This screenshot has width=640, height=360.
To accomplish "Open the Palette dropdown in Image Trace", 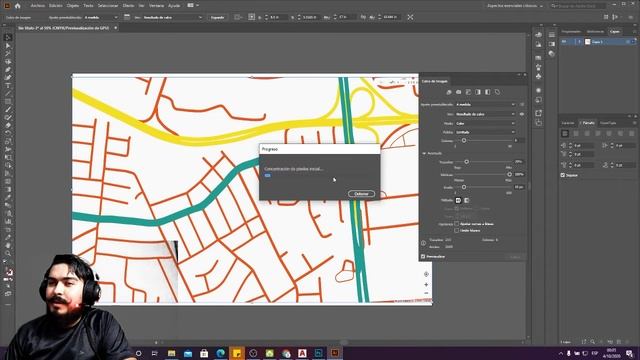I will pos(485,132).
